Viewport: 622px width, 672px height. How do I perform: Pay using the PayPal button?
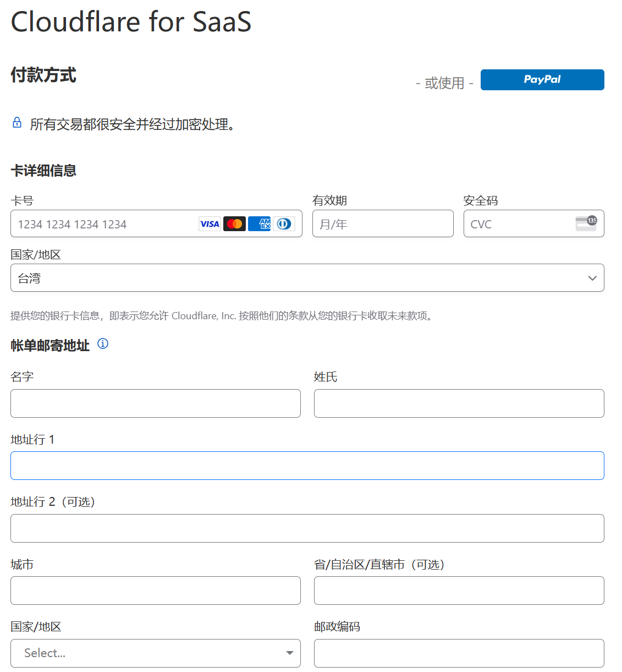pos(542,80)
